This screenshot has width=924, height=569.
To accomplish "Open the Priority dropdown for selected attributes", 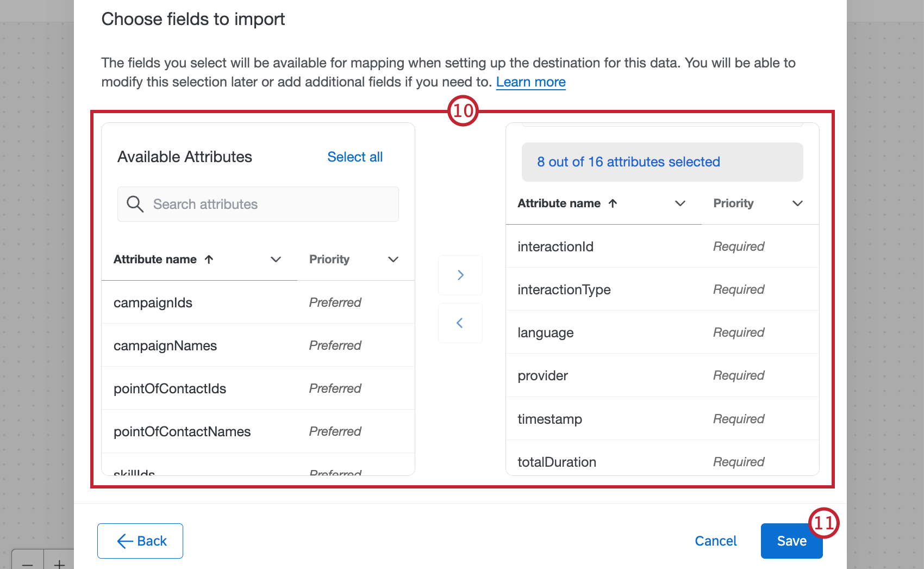I will tap(797, 203).
